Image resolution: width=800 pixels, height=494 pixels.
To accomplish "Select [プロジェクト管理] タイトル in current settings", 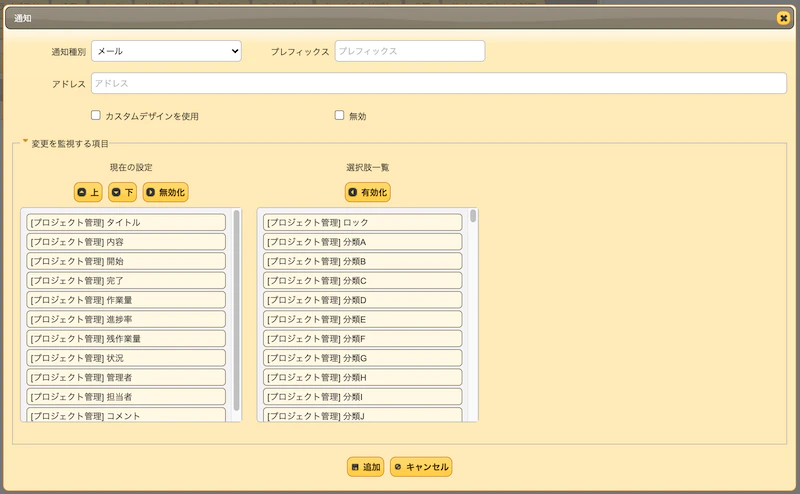I will [x=126, y=223].
